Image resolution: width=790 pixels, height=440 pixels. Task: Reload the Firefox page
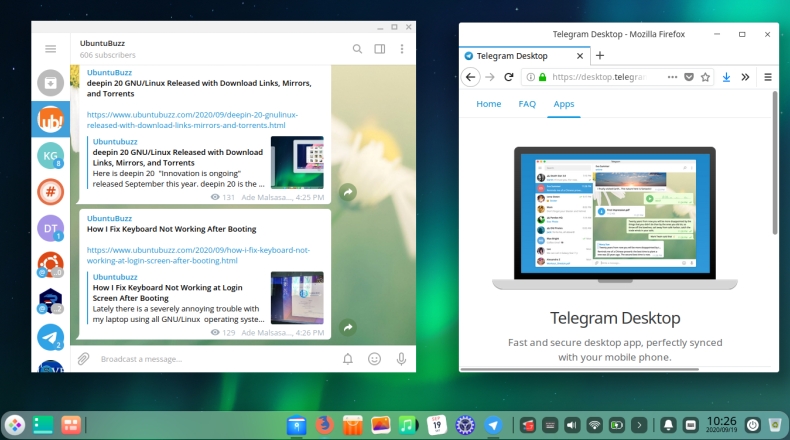509,77
